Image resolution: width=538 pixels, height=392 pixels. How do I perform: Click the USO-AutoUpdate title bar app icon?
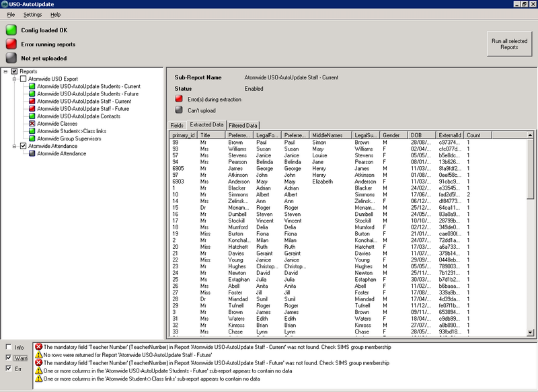(5, 4)
